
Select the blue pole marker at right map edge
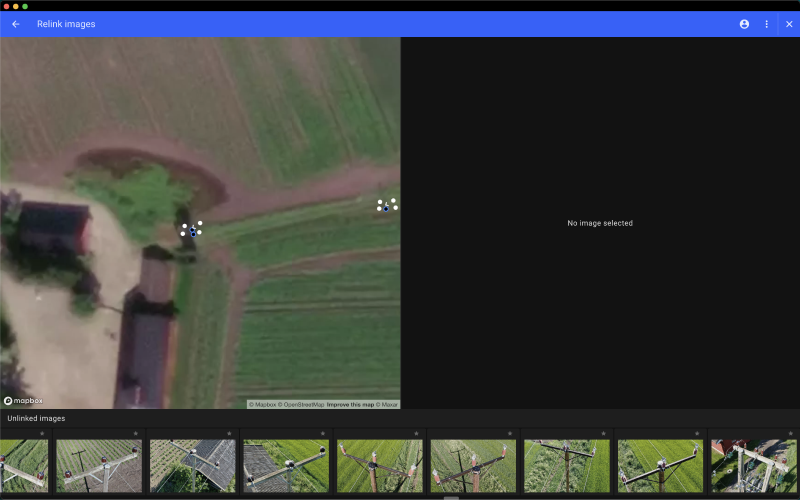[x=386, y=208]
